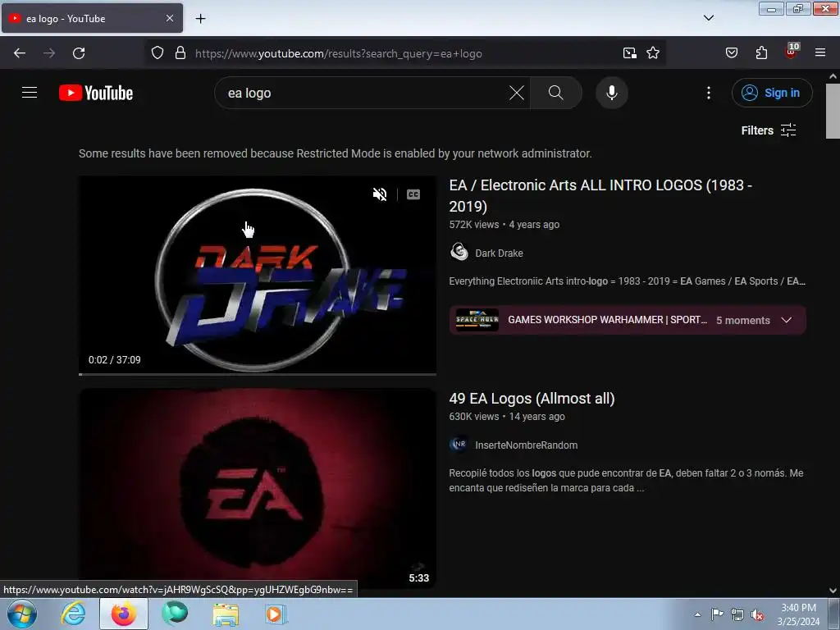Open EA Electronic Arts ALL INTRO LOGOS video title
The image size is (840, 630).
[600, 195]
